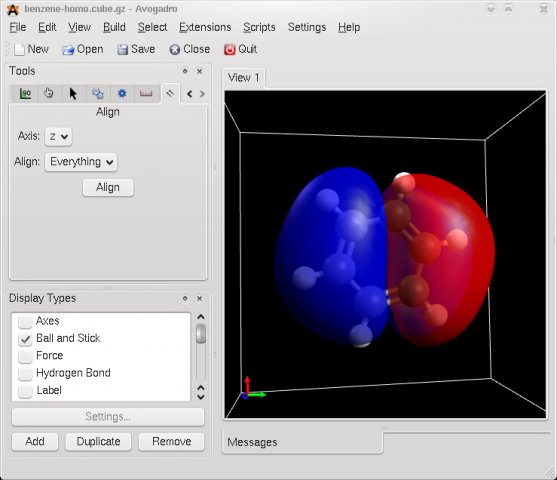Screen dimensions: 557x480
Task: Select the Draw tool icon
Action: (25, 94)
